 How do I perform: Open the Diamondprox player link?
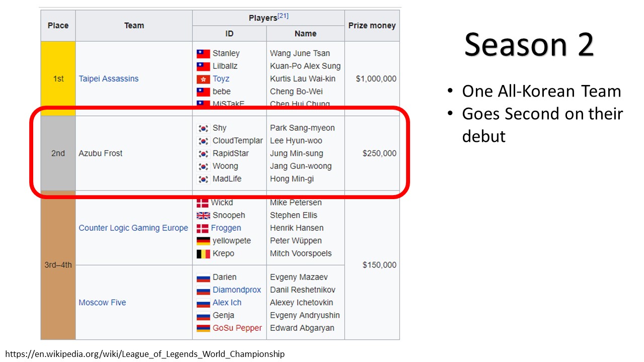pos(236,290)
